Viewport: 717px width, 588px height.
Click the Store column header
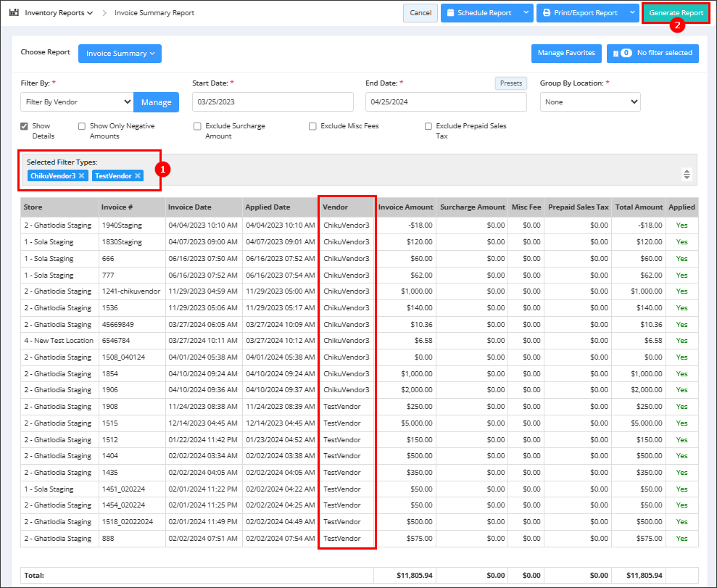coord(59,207)
